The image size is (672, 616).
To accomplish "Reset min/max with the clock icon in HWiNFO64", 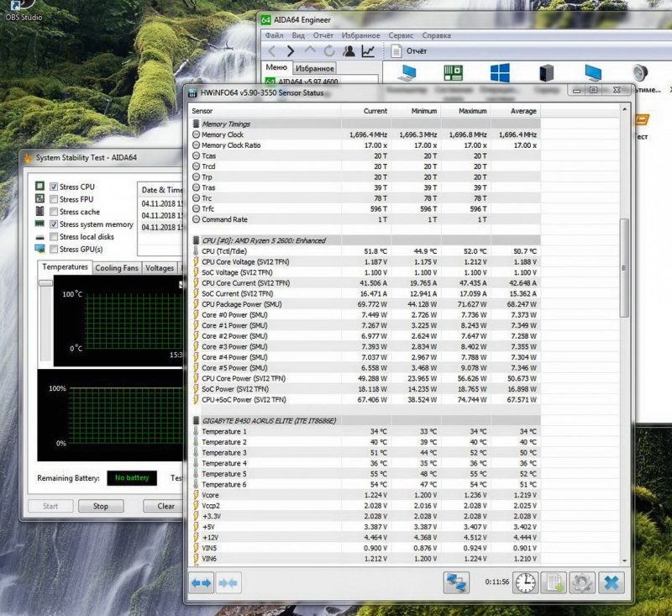I will point(526,583).
